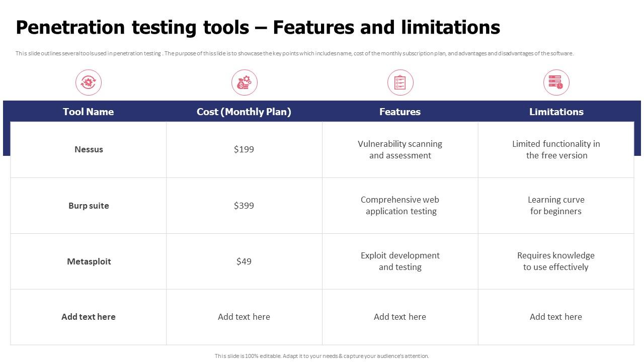Click Learning curve for beginners text
The image size is (644, 362).
(556, 206)
